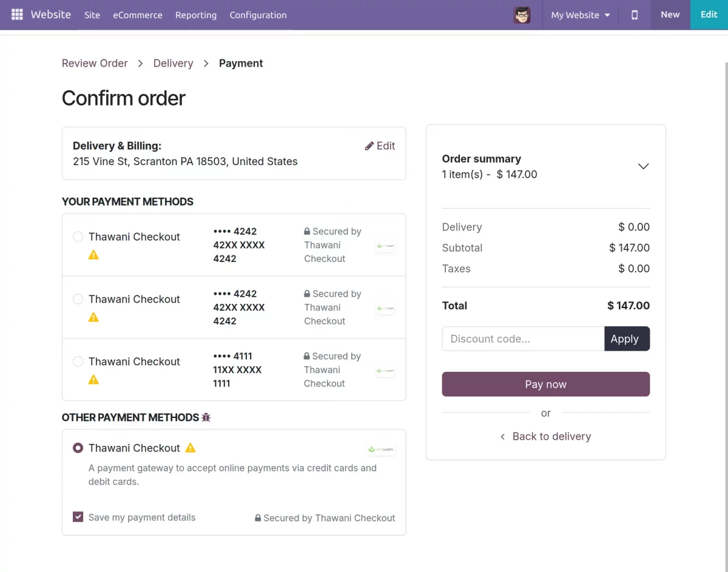Open the eCommerce menu
This screenshot has width=728, height=572.
click(138, 15)
